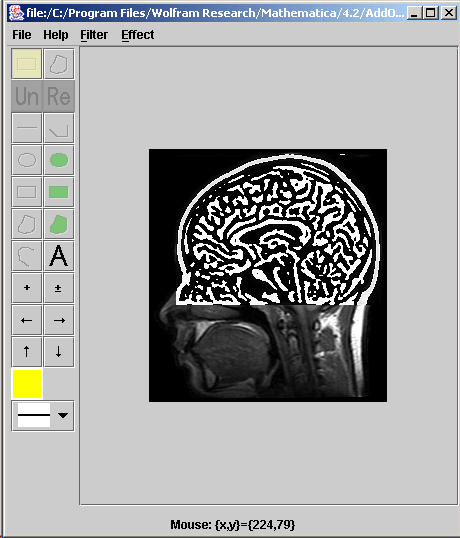Click the plus-minus tool button
The height and width of the screenshot is (538, 460).
[x=59, y=288]
